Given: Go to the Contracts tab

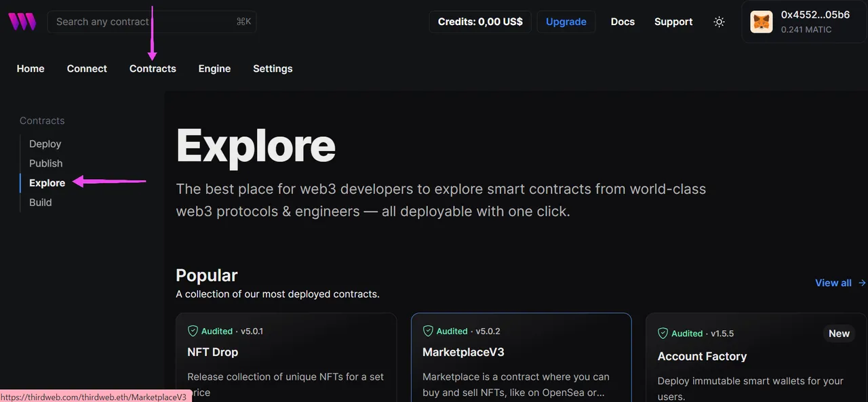Looking at the screenshot, I should [153, 68].
